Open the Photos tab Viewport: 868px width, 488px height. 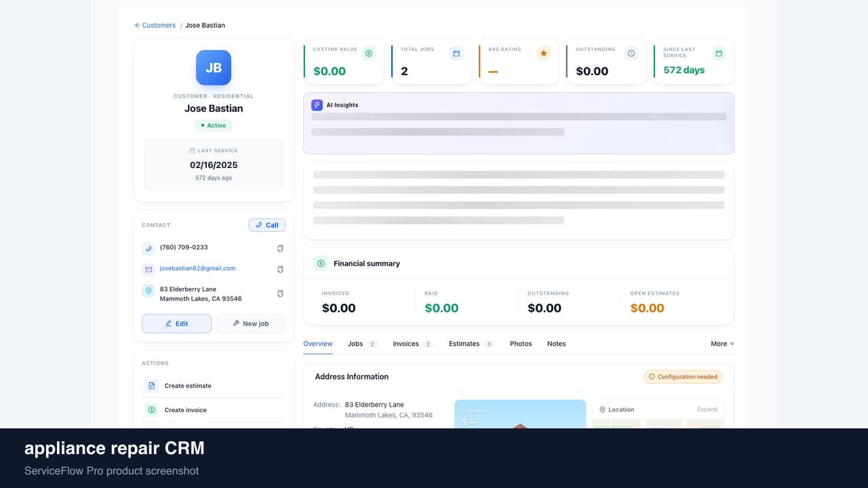click(x=521, y=344)
